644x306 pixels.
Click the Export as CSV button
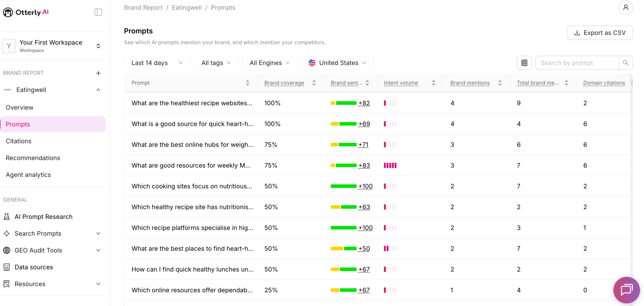tap(600, 33)
